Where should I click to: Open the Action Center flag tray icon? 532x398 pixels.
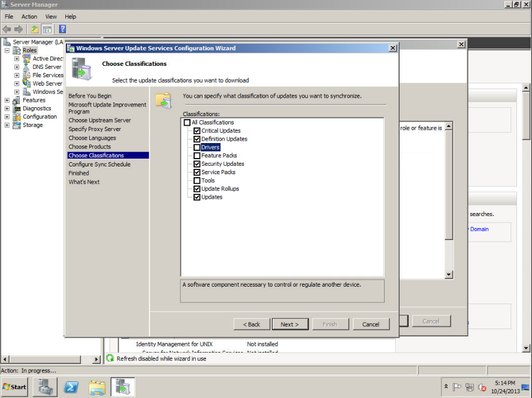pos(457,387)
